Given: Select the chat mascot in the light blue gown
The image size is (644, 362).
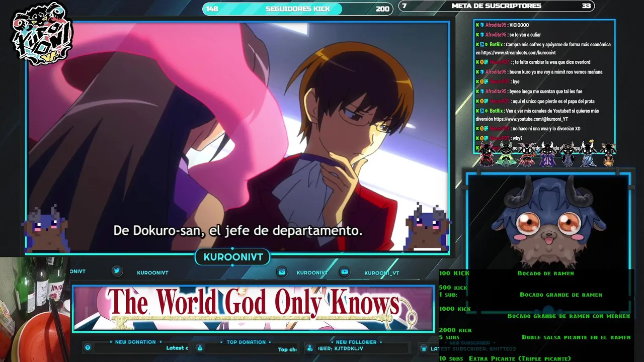Looking at the screenshot, I should pyautogui.click(x=588, y=154).
